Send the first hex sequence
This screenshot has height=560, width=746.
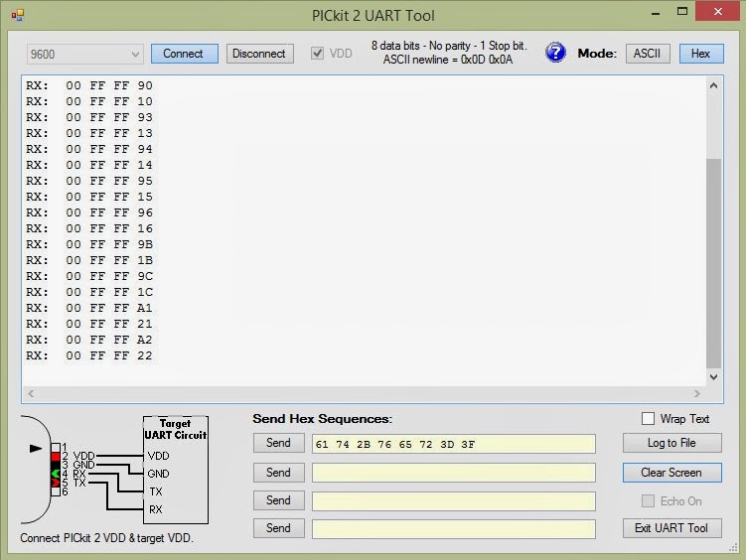279,443
